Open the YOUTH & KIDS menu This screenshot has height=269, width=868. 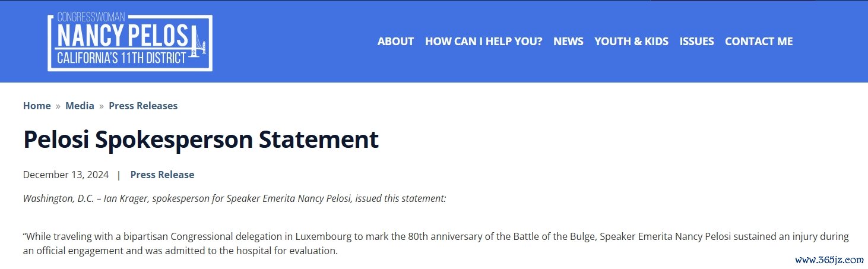[631, 41]
